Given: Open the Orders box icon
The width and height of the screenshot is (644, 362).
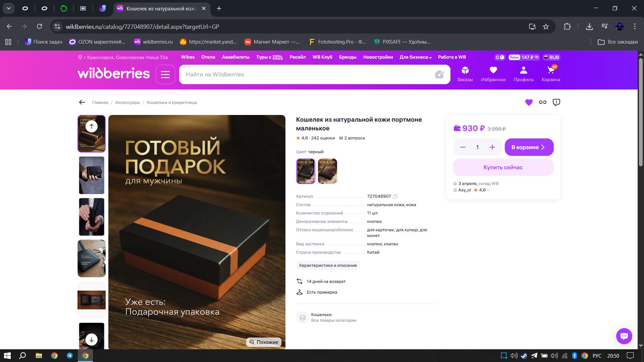Looking at the screenshot, I should (x=465, y=74).
